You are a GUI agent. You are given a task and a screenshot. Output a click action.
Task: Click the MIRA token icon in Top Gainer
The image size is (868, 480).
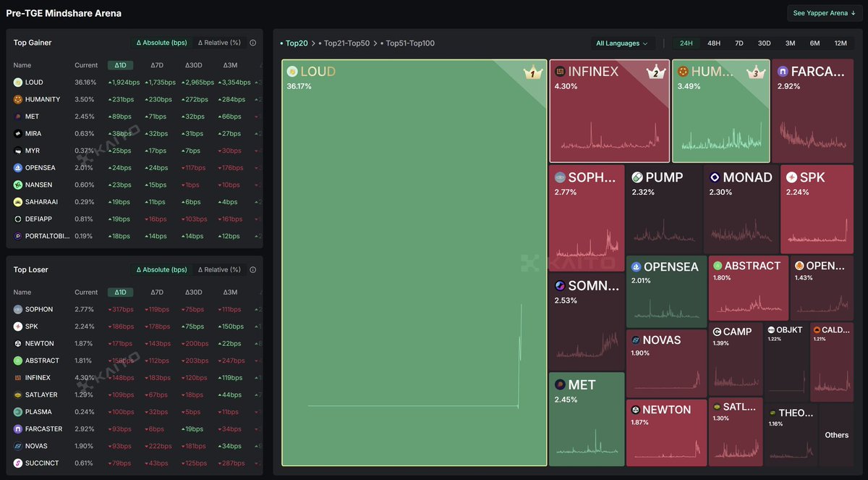click(17, 133)
